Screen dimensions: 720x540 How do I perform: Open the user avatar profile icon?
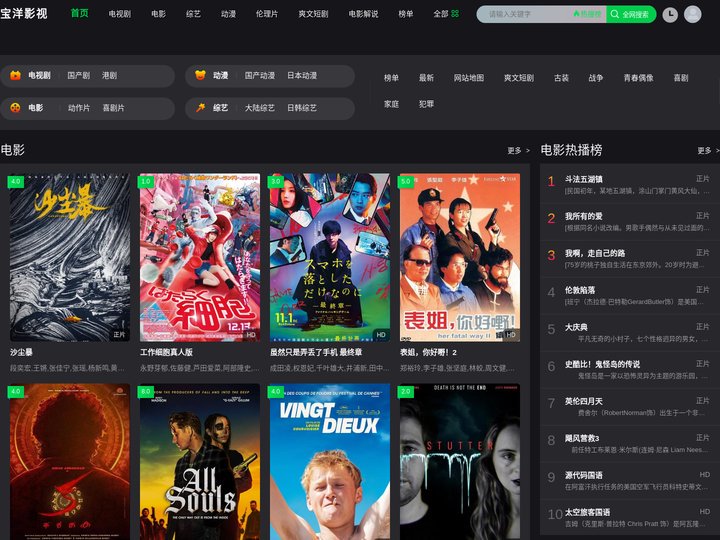692,15
